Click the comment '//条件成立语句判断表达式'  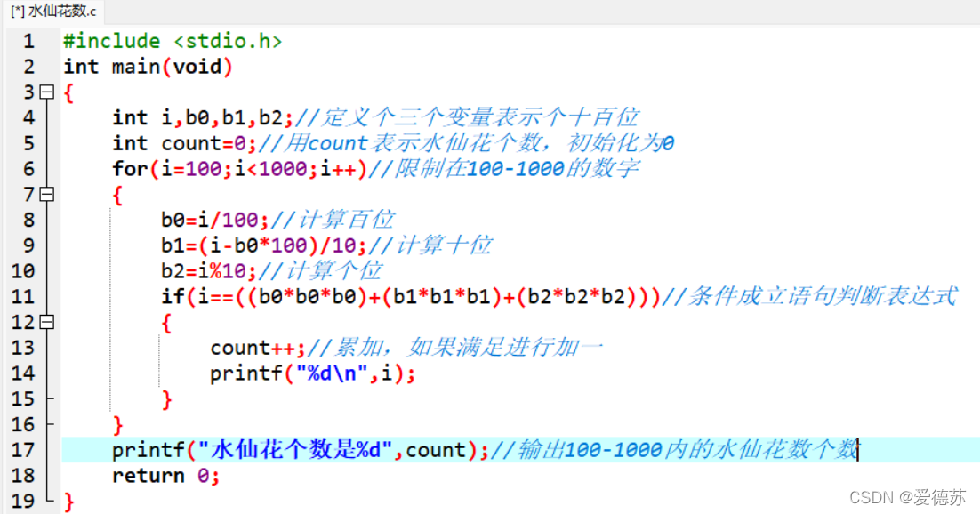810,296
